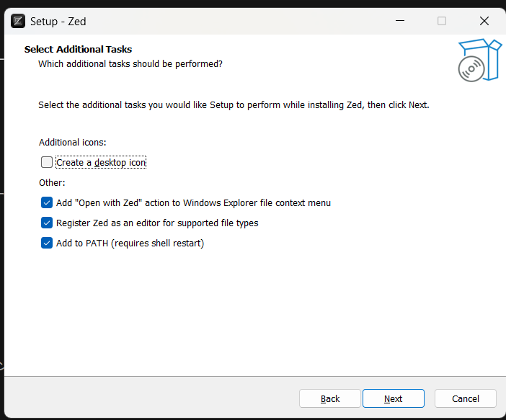Click the installer box and disc icon
Viewport: 506px width, 420px height.
coord(479,60)
